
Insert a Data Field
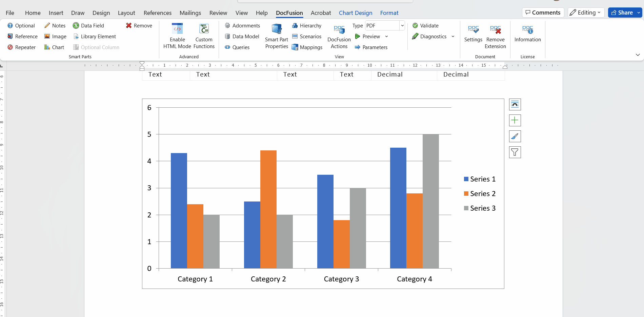pyautogui.click(x=88, y=26)
